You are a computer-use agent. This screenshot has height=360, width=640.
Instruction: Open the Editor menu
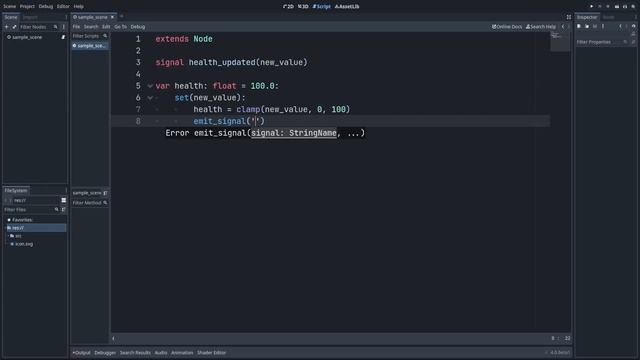63,7
